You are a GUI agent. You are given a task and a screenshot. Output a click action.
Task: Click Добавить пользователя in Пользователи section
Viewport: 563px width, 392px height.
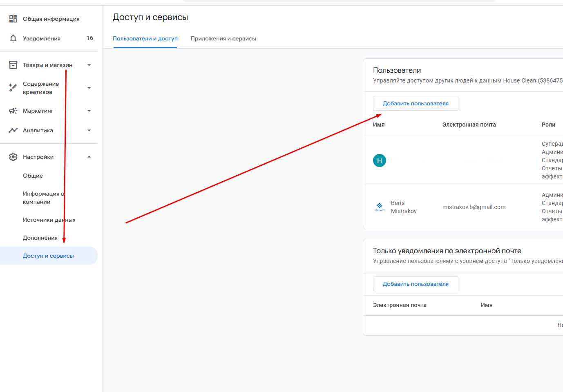click(415, 103)
